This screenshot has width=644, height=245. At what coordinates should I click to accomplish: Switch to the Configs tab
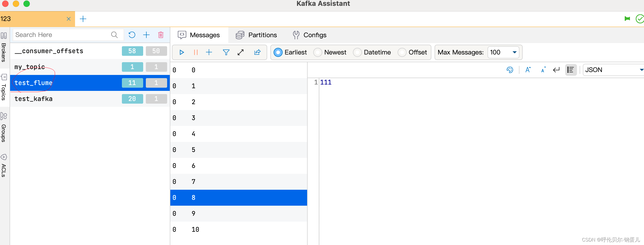pyautogui.click(x=309, y=35)
